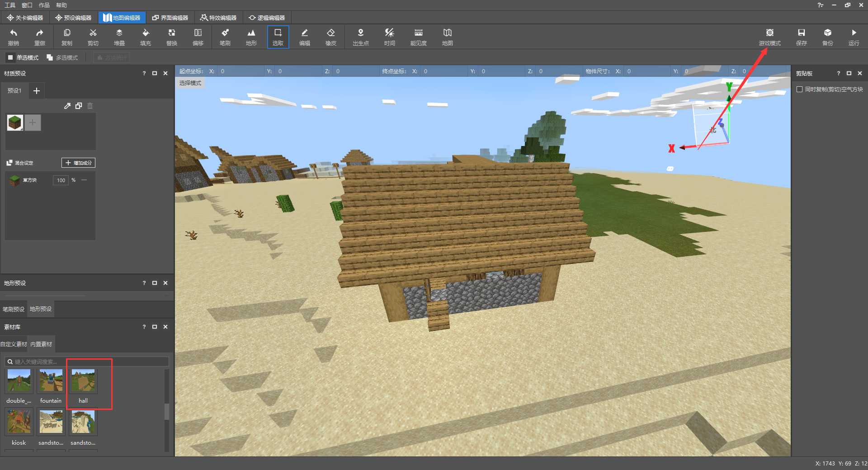Open help for 材质预设 panel
The image size is (868, 470).
click(144, 73)
